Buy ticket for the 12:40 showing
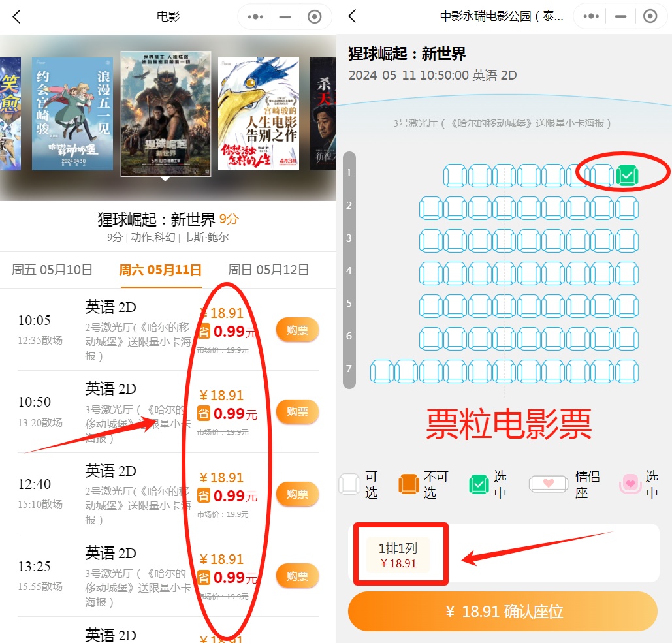Screen dimensions: 672x643 [297, 494]
